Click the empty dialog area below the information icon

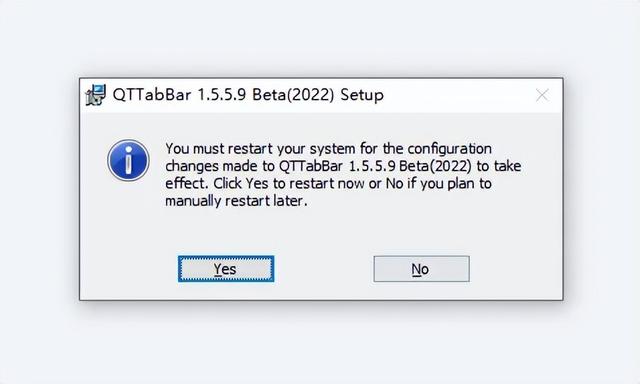(x=128, y=216)
